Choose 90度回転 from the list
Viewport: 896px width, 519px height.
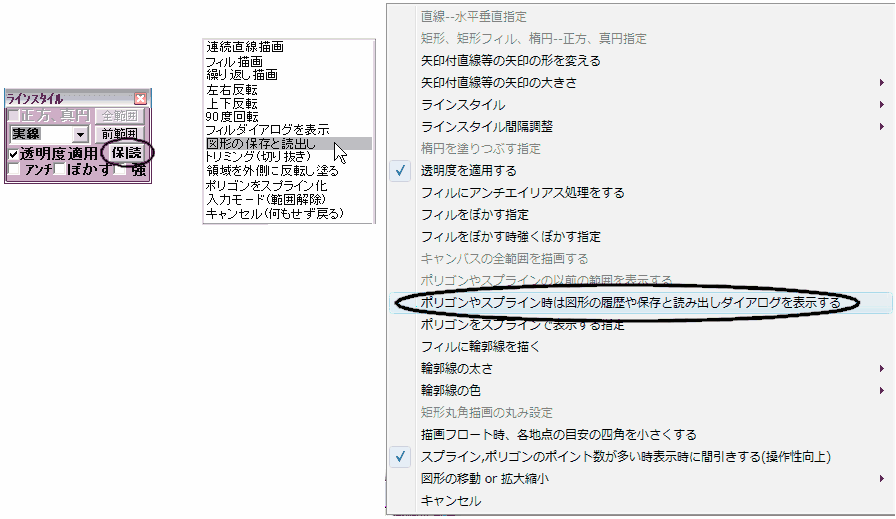pyautogui.click(x=231, y=116)
